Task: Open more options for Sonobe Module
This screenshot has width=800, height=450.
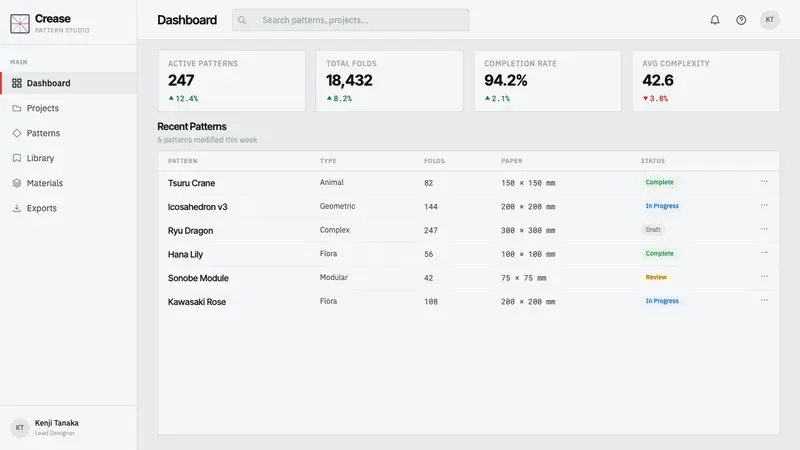Action: click(x=764, y=277)
